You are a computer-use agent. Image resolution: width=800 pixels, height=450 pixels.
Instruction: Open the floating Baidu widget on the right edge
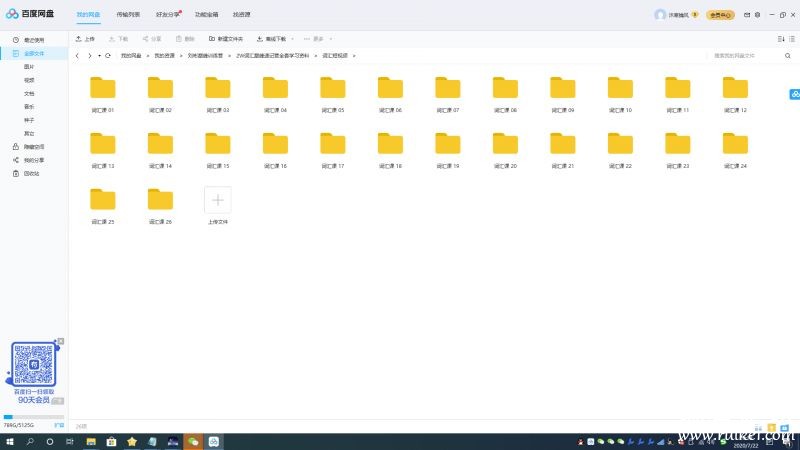[795, 94]
